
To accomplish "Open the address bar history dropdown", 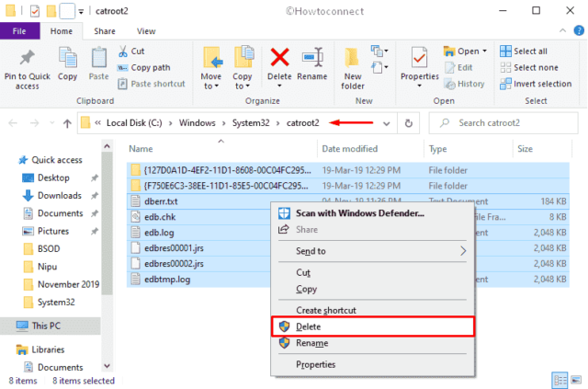I will click(x=386, y=123).
